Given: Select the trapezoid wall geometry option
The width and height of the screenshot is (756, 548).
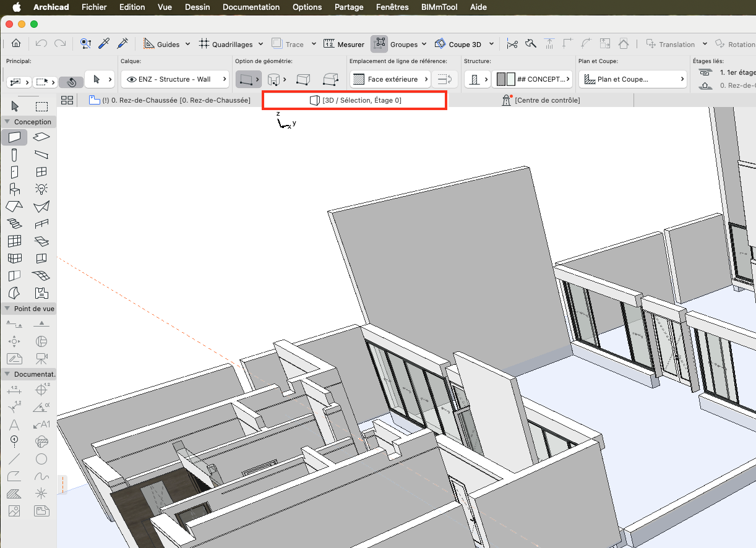Looking at the screenshot, I should [303, 79].
